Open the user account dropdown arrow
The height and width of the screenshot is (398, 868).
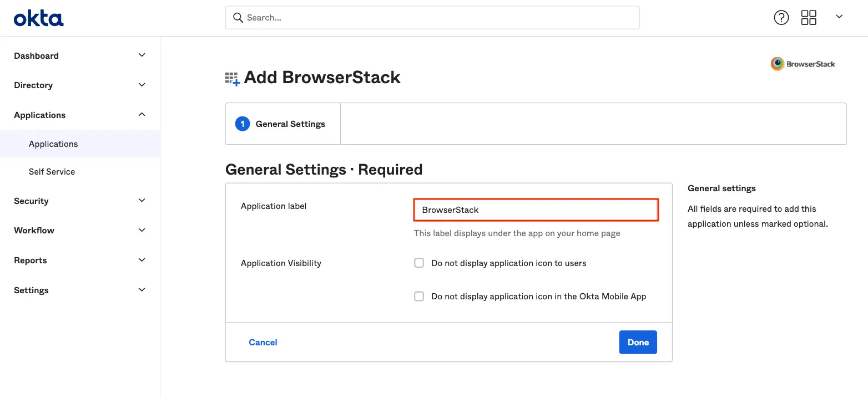[839, 17]
